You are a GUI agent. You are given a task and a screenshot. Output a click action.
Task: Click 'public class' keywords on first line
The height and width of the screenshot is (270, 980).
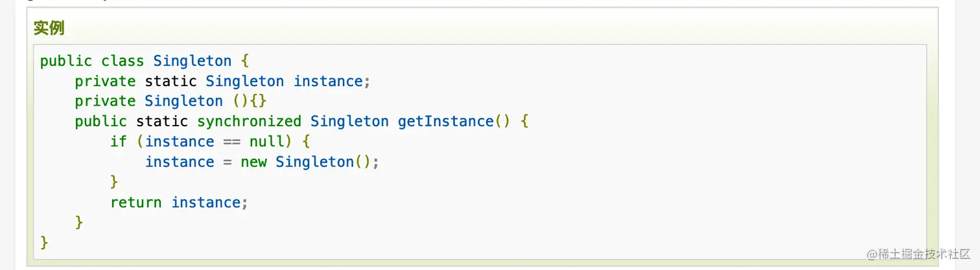(x=92, y=61)
